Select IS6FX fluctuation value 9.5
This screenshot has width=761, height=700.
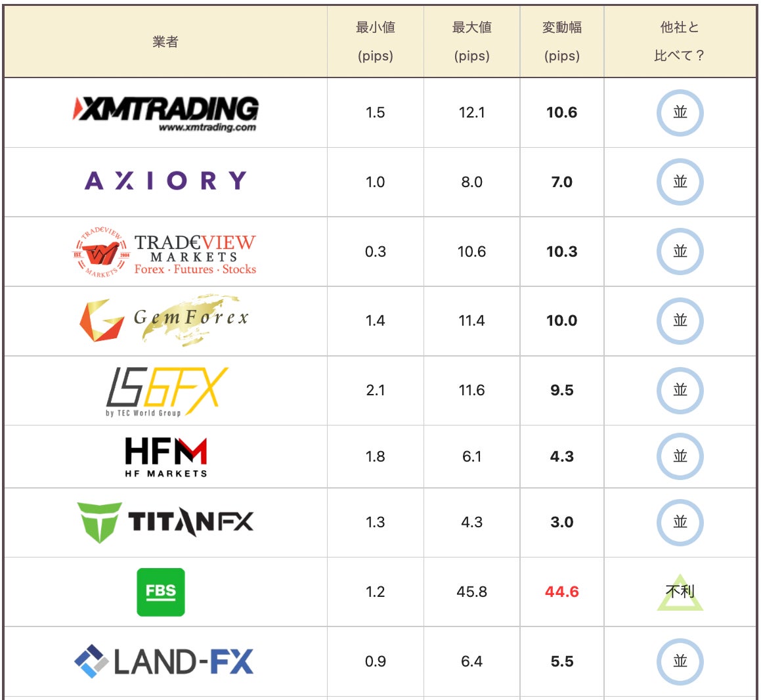(562, 390)
